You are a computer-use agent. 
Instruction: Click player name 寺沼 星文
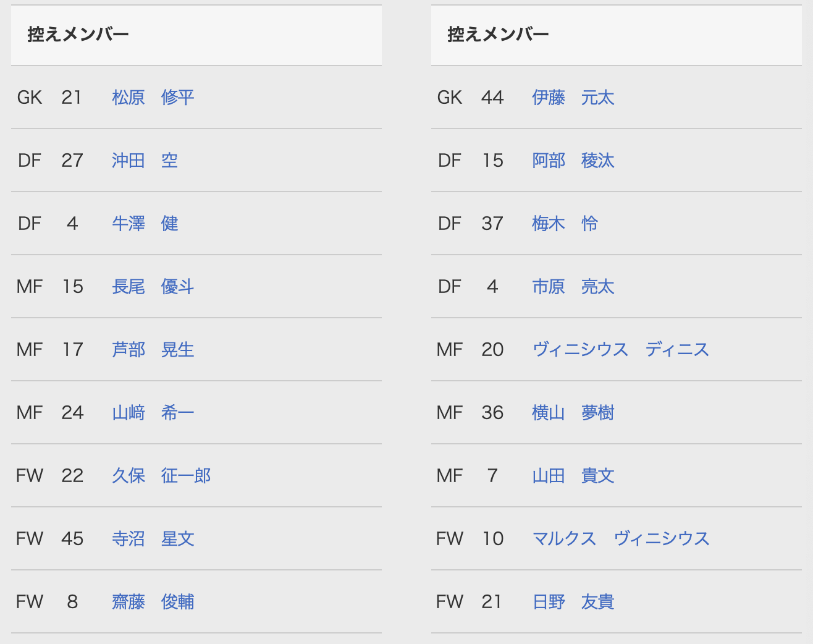(x=153, y=539)
